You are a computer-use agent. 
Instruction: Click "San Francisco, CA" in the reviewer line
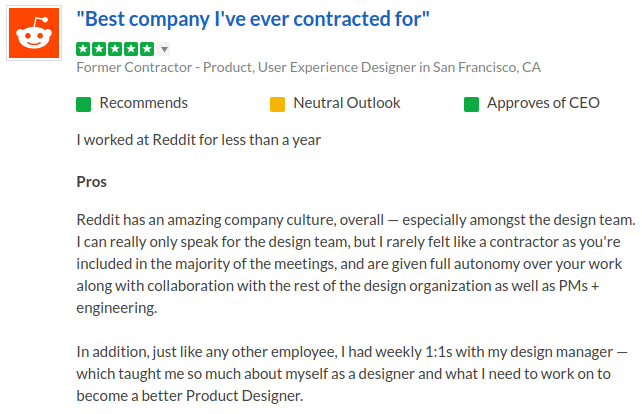(486, 68)
